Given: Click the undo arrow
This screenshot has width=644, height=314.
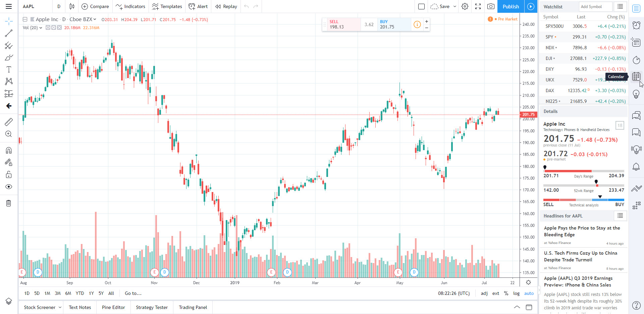Looking at the screenshot, I should pos(247,6).
